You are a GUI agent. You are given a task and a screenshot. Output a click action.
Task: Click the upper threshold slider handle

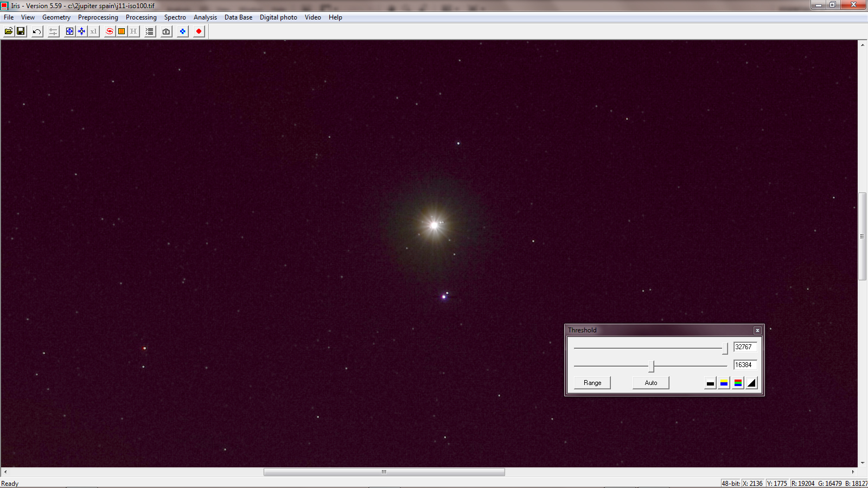(x=725, y=349)
